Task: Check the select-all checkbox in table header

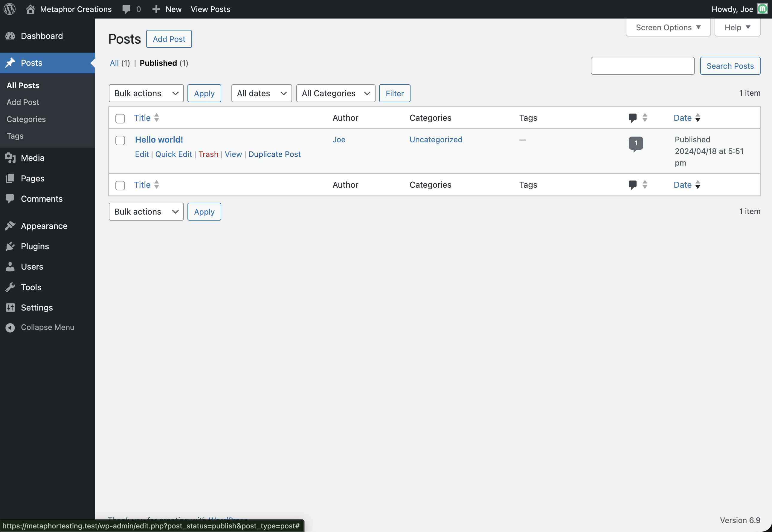Action: pyautogui.click(x=120, y=118)
